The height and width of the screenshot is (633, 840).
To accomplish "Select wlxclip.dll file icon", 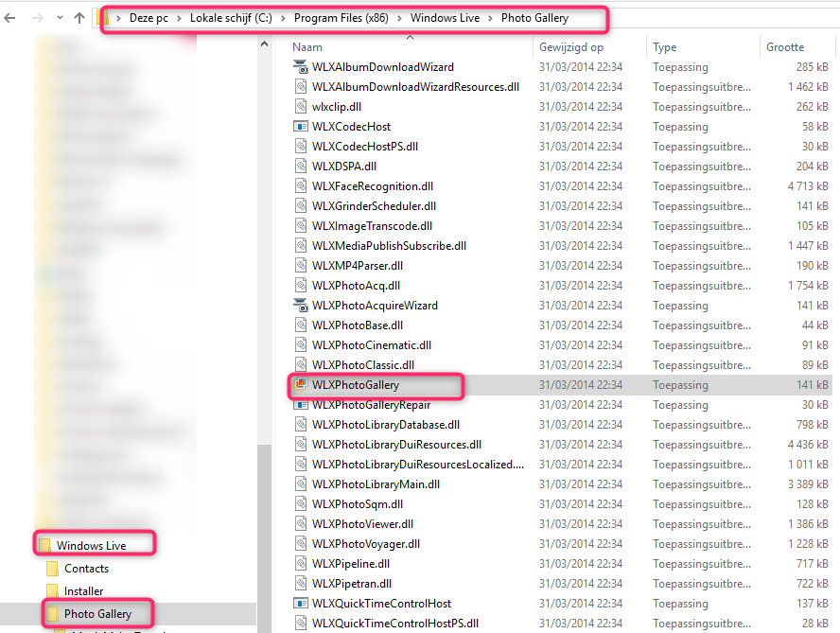I will click(301, 107).
